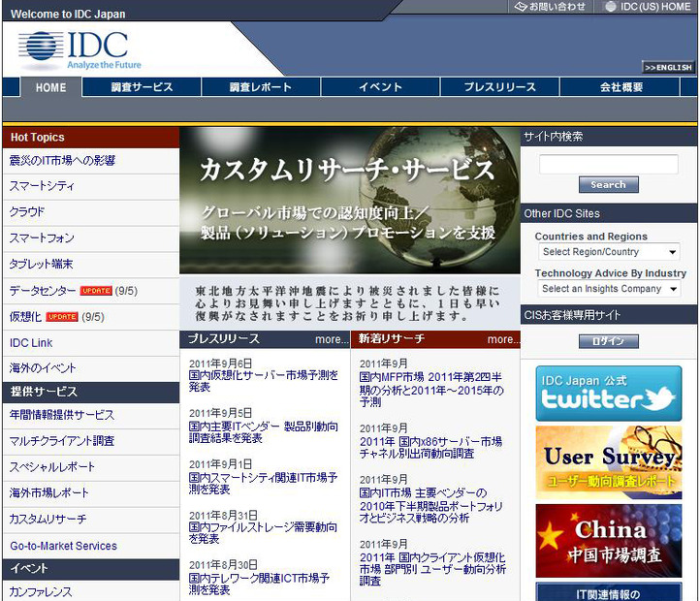
Task: Open the タブレット端末 hot topic
Action: coord(41,264)
